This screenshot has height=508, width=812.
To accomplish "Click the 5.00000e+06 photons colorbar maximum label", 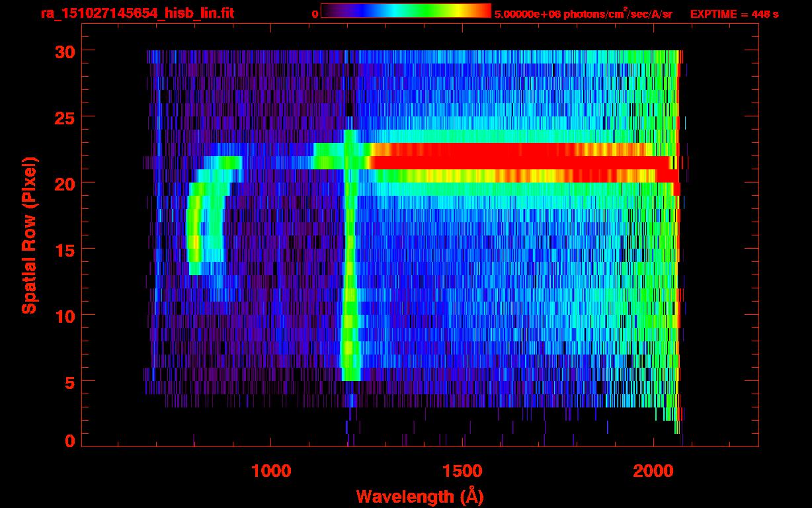I will [583, 13].
